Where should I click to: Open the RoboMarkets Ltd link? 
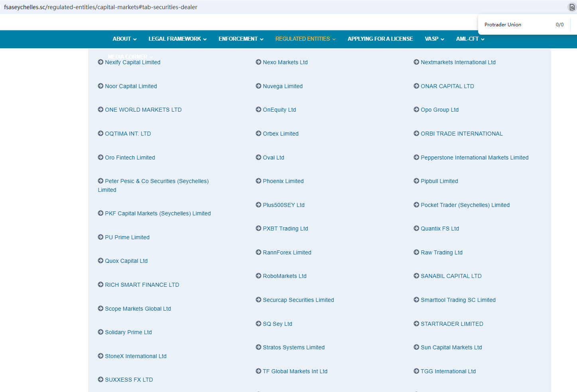tap(285, 276)
